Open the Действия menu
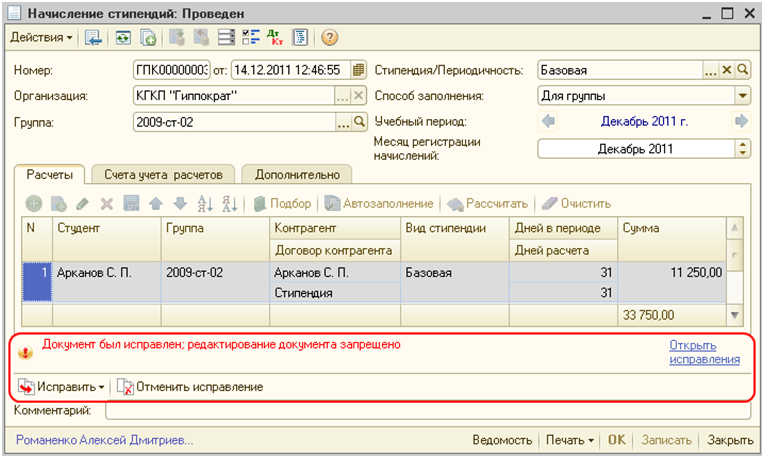764x458 pixels. tap(41, 38)
